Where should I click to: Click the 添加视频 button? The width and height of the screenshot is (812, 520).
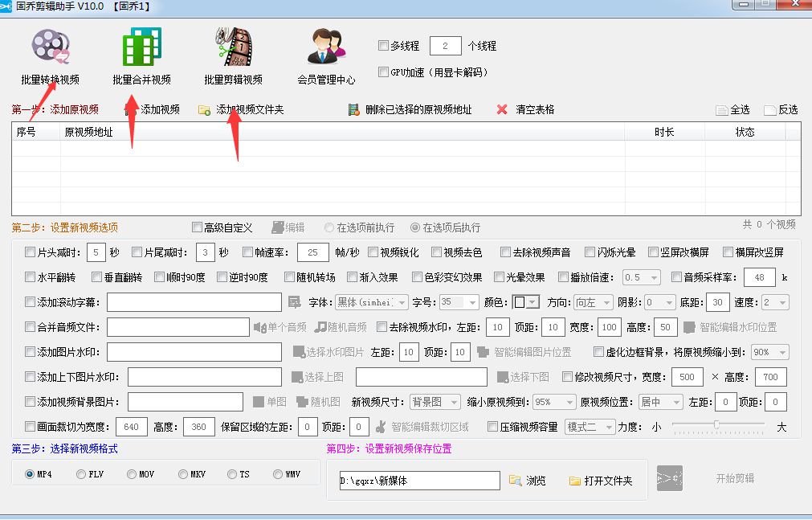(153, 109)
